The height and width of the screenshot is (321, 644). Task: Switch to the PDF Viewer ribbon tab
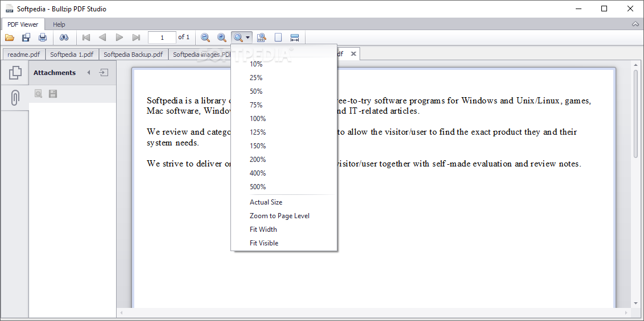click(x=23, y=24)
